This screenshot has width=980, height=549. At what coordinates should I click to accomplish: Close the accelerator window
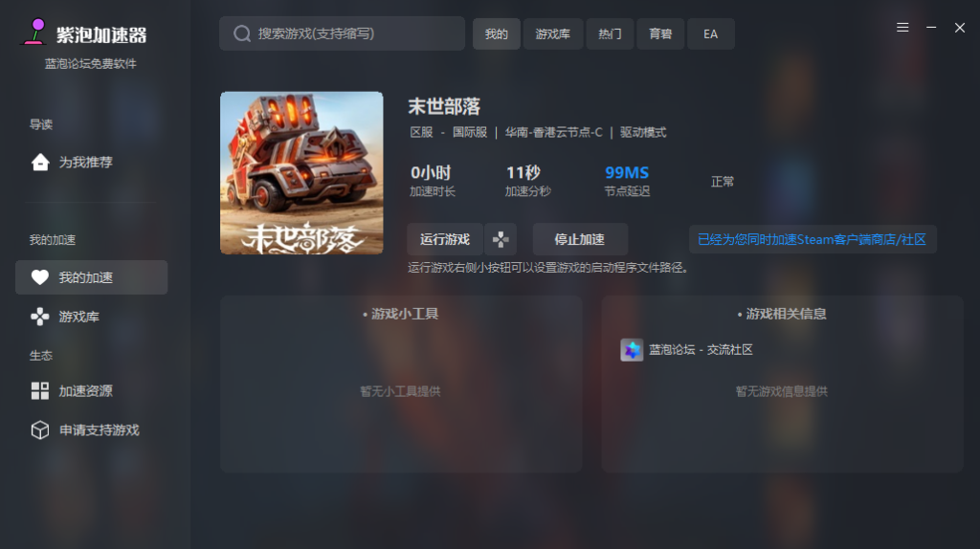[960, 28]
